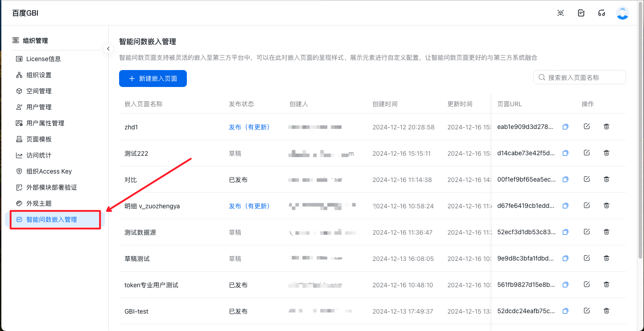Copy the page URL for 草稿测试
The height and width of the screenshot is (331, 644).
point(566,259)
